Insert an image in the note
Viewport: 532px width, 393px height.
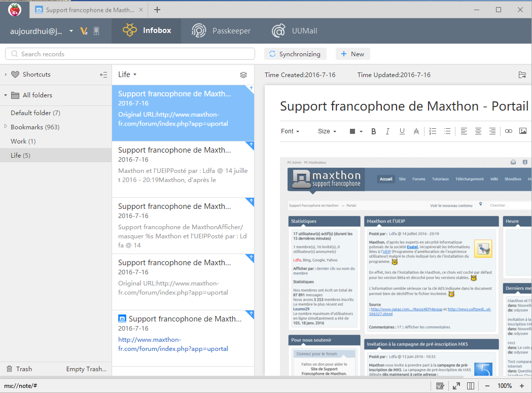click(523, 131)
